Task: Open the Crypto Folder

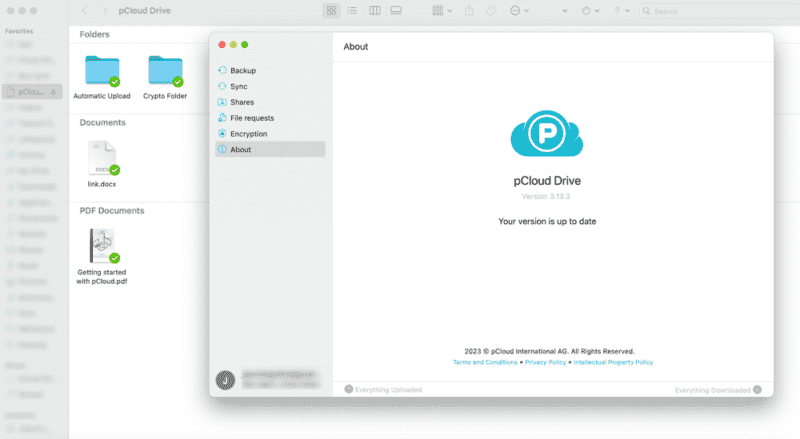Action: click(x=165, y=73)
